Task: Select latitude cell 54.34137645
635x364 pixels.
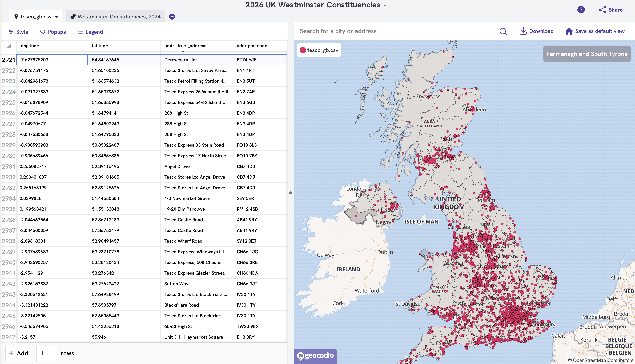Action: tap(124, 60)
